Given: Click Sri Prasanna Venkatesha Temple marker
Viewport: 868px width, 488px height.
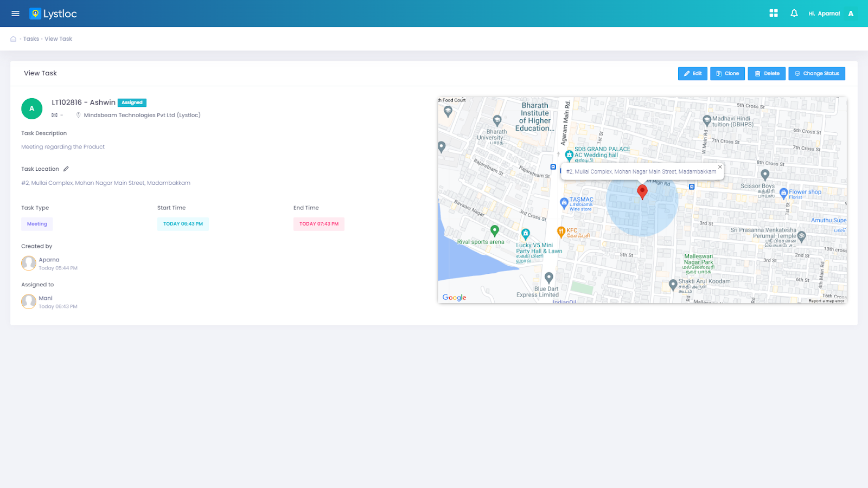Looking at the screenshot, I should (x=802, y=236).
